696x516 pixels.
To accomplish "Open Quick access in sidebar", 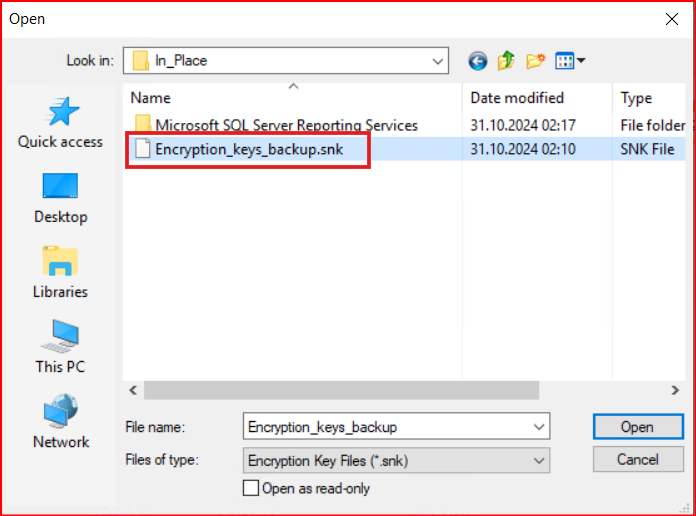I will click(x=60, y=122).
